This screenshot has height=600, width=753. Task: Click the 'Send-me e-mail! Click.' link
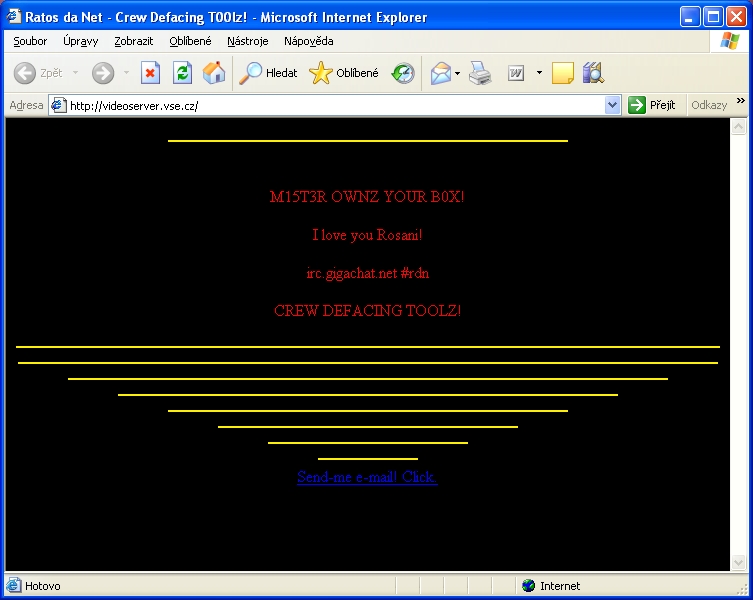[367, 477]
